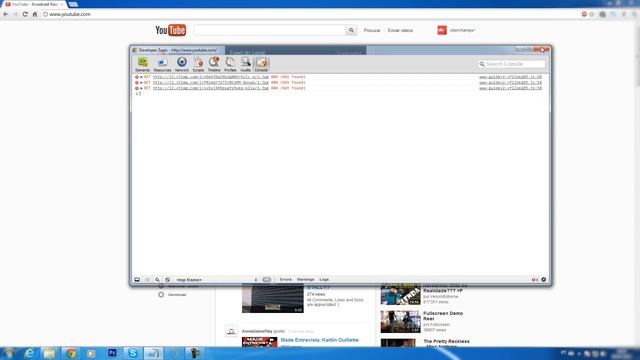Open Internet Explorer from the taskbar
Viewport: 640px width, 360px height.
29,353
